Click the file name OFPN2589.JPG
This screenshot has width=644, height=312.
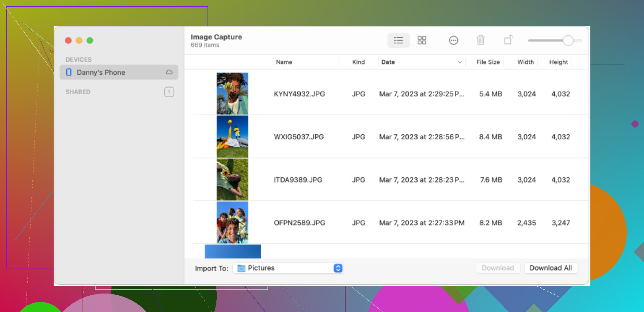(299, 223)
